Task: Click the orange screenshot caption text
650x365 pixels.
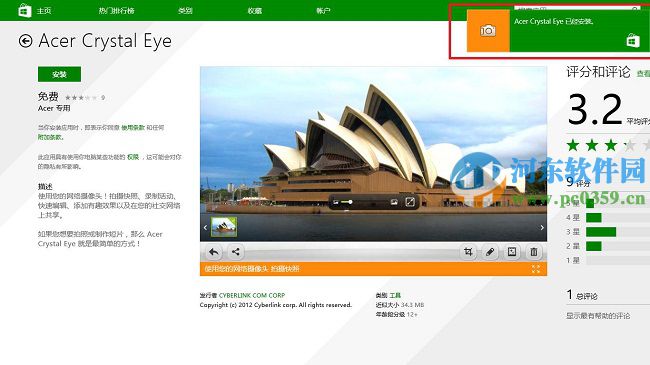Action: click(252, 269)
